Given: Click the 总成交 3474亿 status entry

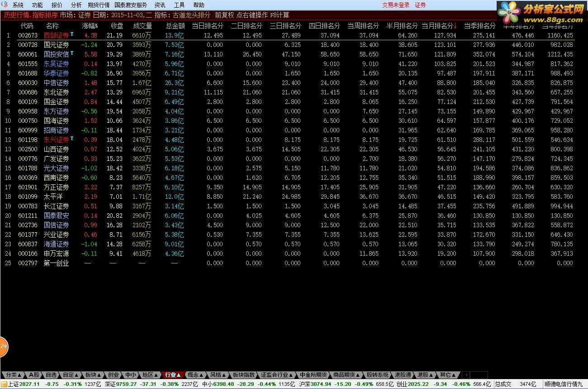Looking at the screenshot, I should (516, 384).
